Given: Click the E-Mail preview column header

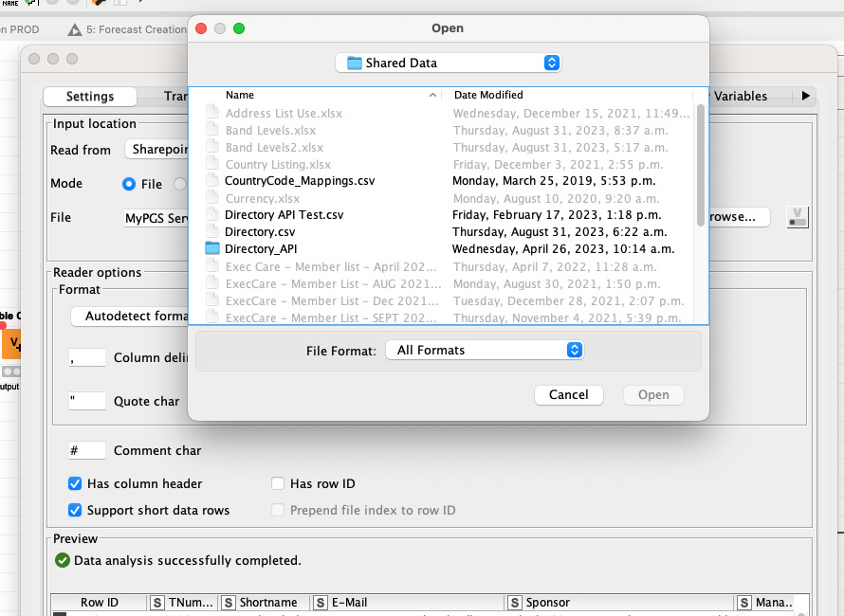Looking at the screenshot, I should click(x=409, y=603).
